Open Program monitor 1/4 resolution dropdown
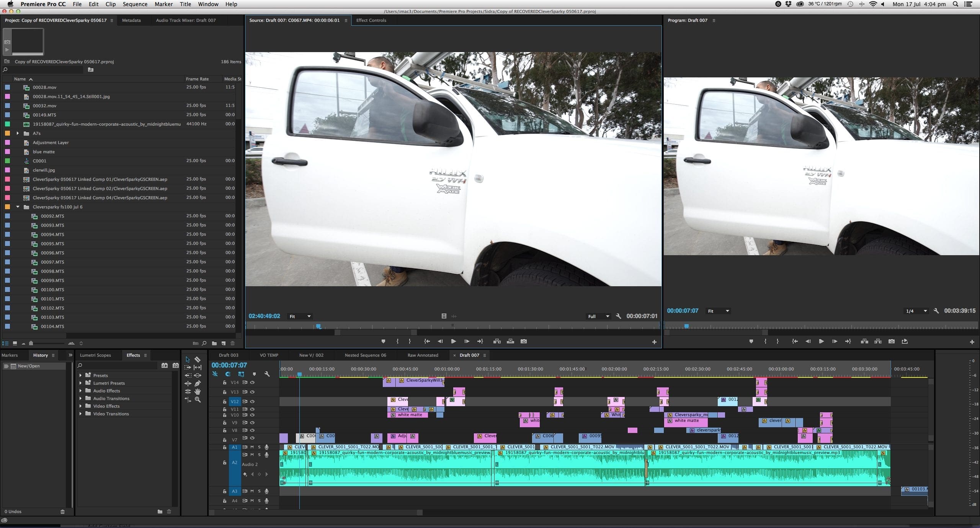Screen dimensions: 980x528 [x=916, y=311]
